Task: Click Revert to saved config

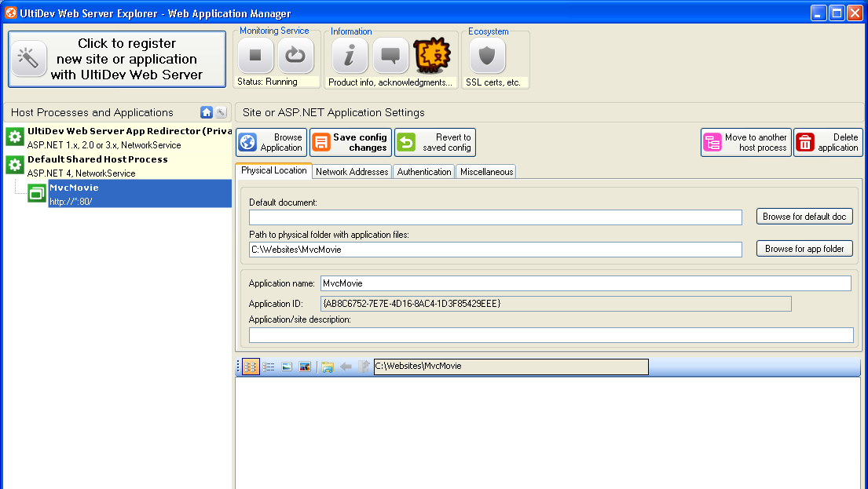Action: click(x=435, y=142)
